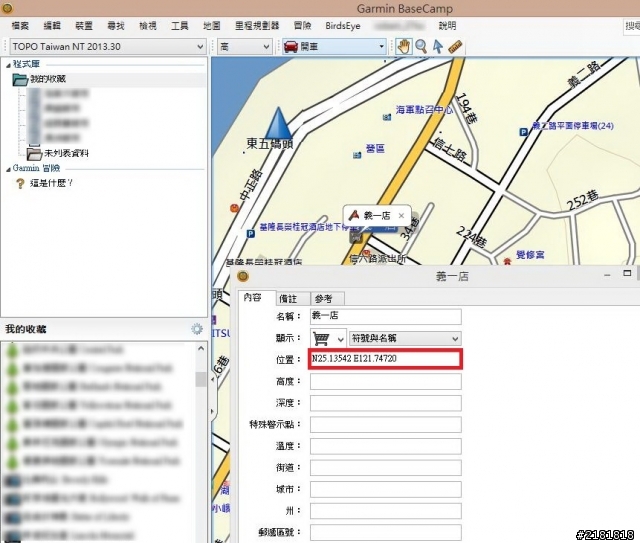This screenshot has height=543, width=640.
Task: Open the 工具 menu
Action: [180, 26]
